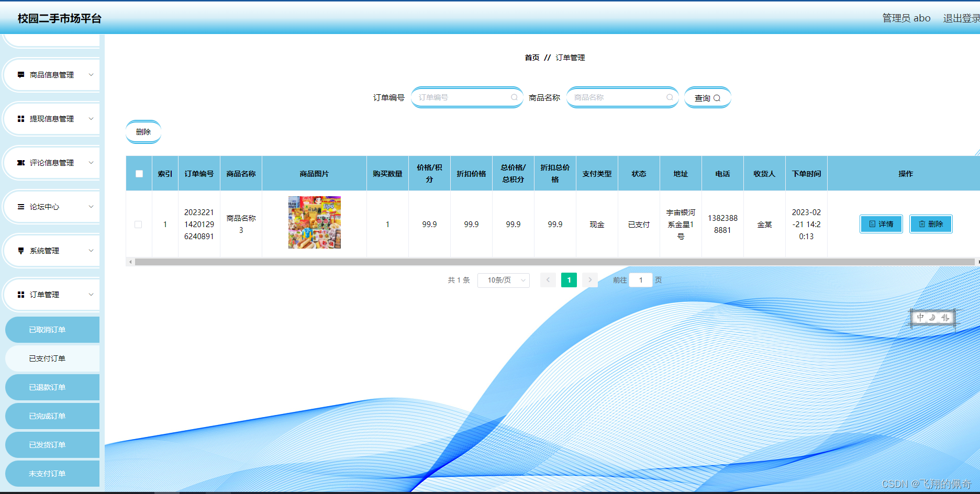This screenshot has height=494, width=980.
Task: Click the 商品图片 column header
Action: (x=314, y=174)
